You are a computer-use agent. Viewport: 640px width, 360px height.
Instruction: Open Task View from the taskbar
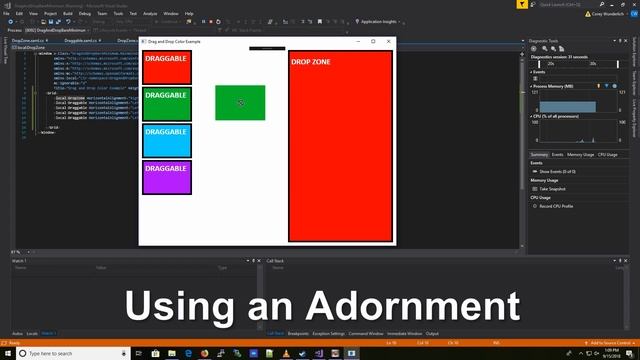tap(138, 353)
